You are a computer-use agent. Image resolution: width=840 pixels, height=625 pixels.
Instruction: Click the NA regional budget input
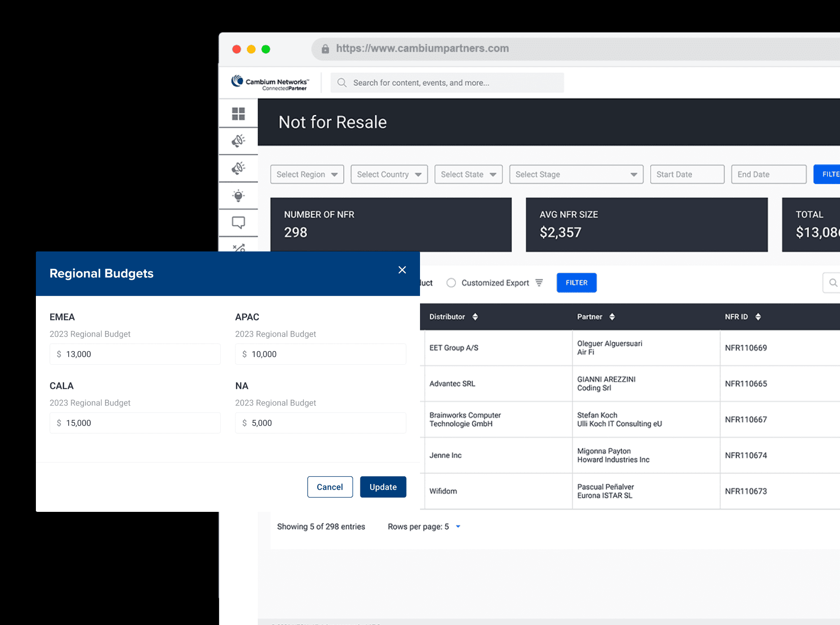tap(320, 423)
